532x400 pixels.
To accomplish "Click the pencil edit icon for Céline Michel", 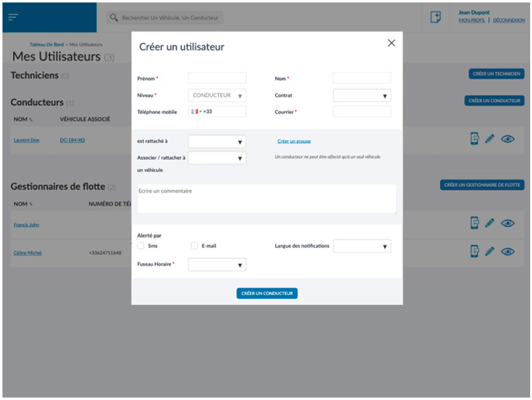I will (x=490, y=251).
